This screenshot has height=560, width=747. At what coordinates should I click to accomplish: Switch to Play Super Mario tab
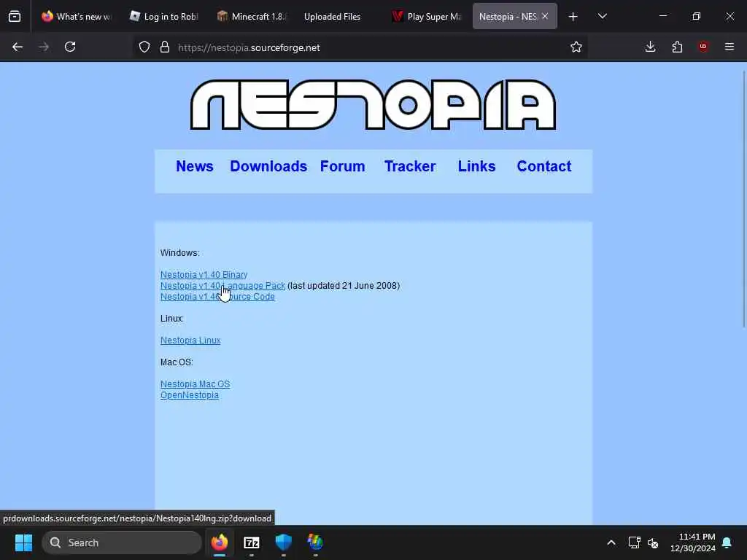pos(426,17)
